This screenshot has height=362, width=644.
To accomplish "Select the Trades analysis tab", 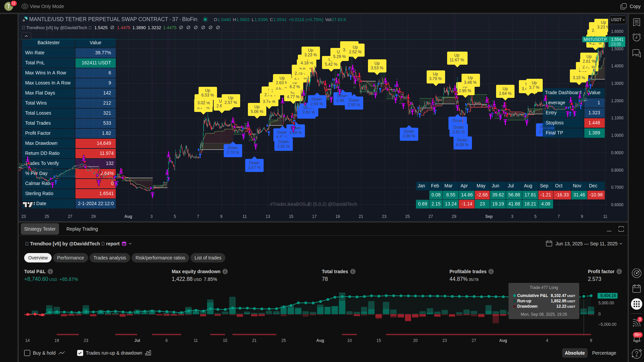I will pyautogui.click(x=110, y=258).
